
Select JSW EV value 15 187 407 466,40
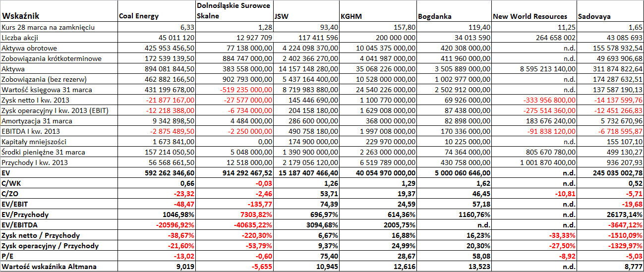(309, 173)
